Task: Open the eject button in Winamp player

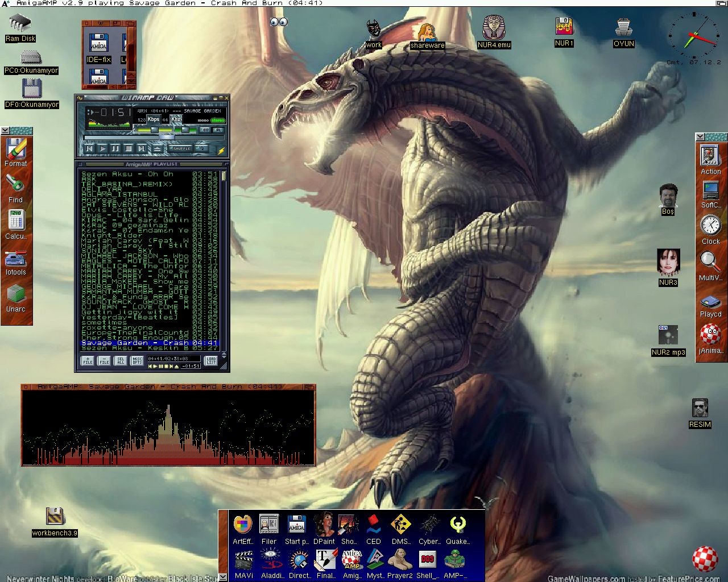Action: [157, 149]
